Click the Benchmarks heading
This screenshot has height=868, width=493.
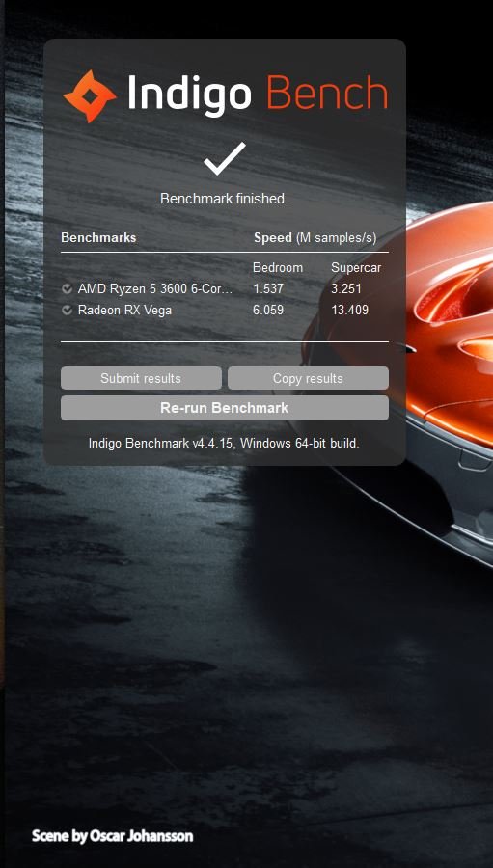point(98,238)
